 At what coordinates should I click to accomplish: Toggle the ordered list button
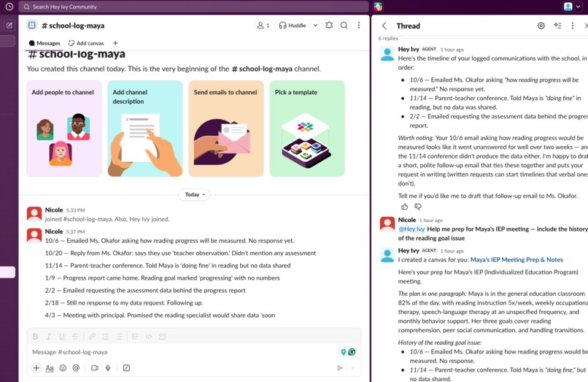point(105,337)
